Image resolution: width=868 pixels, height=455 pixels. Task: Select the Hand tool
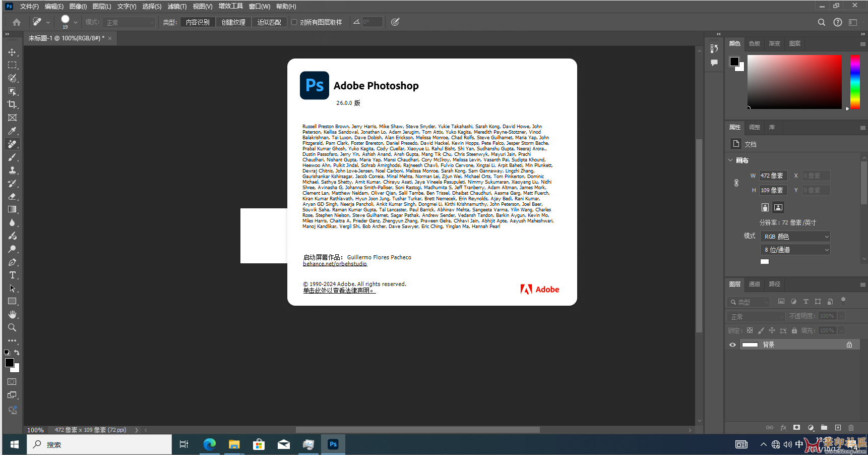pos(12,314)
